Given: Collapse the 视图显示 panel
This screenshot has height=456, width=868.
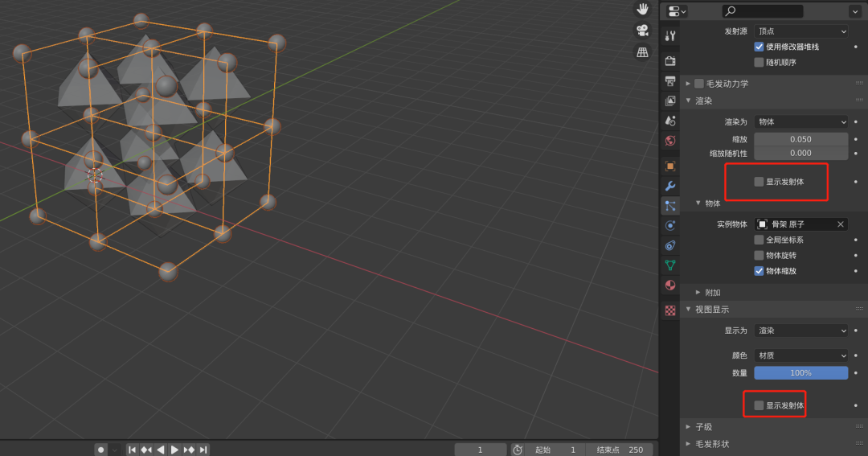Looking at the screenshot, I should 688,310.
